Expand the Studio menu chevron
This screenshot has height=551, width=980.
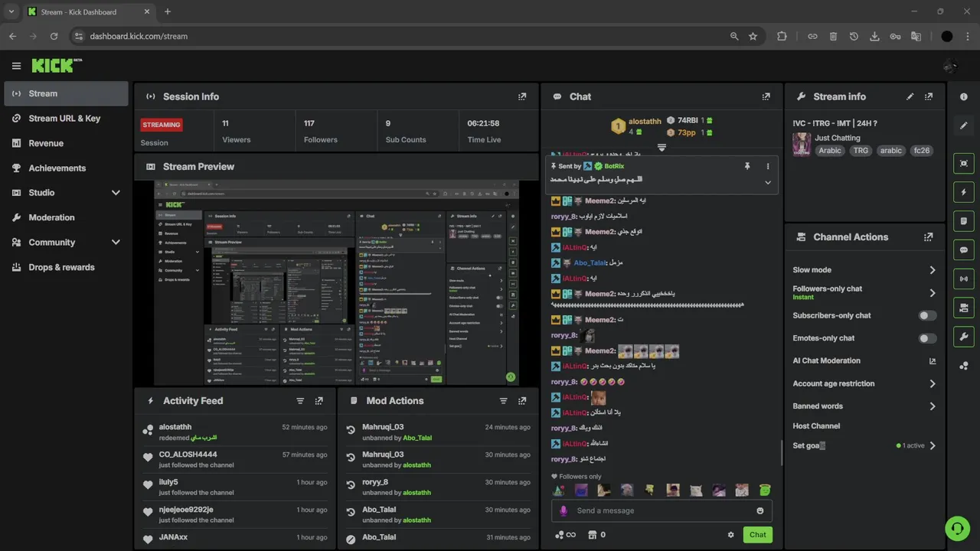[x=116, y=193]
